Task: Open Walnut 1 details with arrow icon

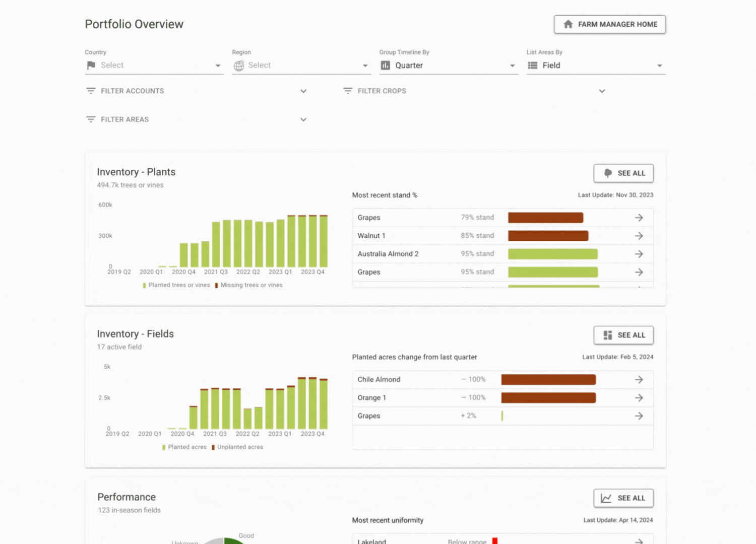Action: [639, 236]
